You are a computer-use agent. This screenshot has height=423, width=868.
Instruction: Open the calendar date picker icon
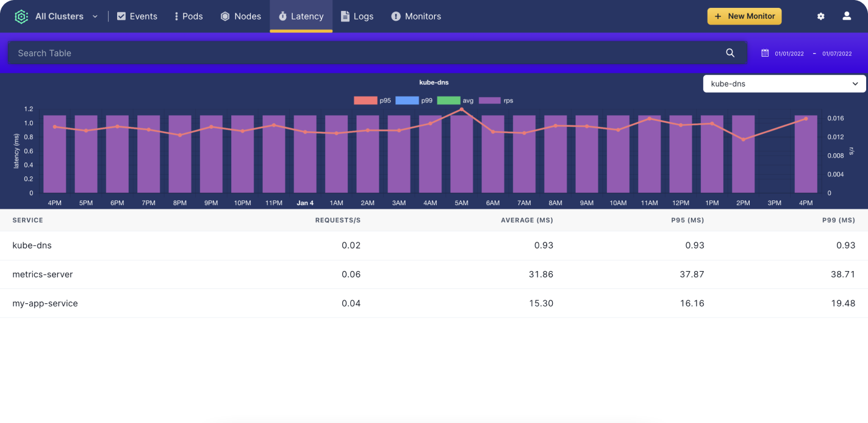[765, 53]
